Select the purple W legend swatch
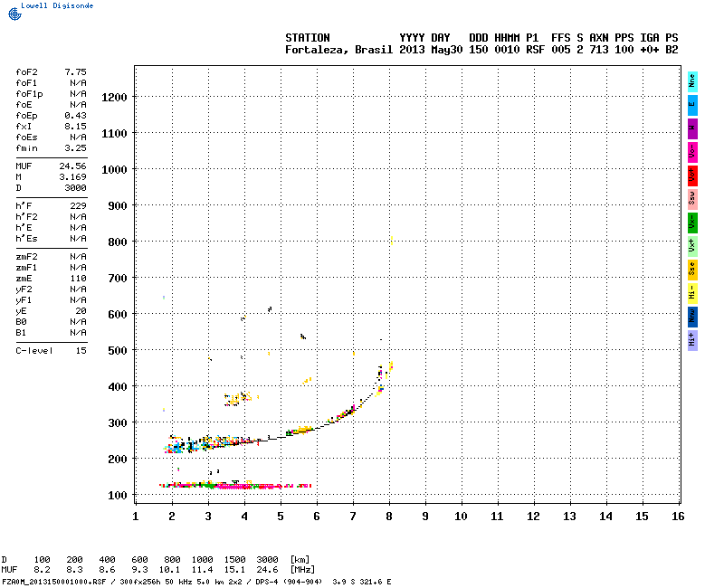Screen dimensions: 724x588 [x=692, y=128]
